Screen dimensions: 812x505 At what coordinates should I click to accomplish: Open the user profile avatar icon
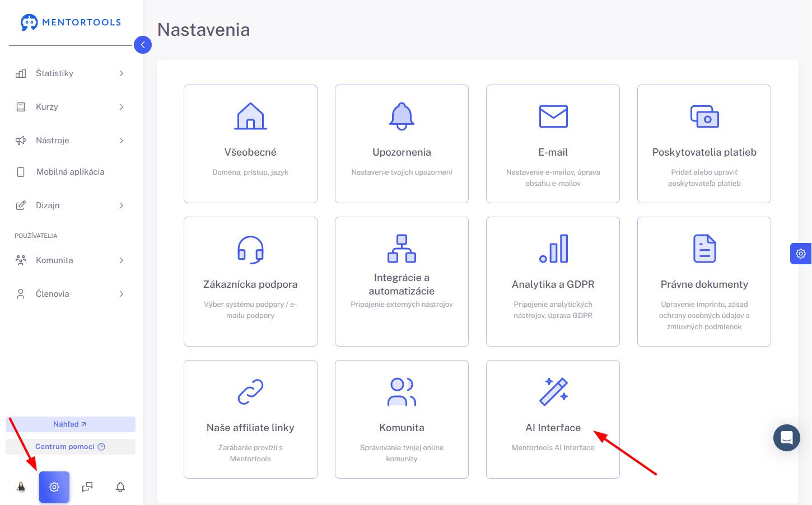[21, 487]
